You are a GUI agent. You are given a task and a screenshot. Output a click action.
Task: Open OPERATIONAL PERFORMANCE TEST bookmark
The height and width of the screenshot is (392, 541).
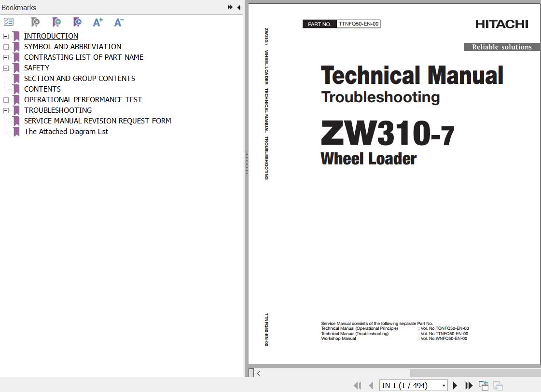(x=83, y=100)
